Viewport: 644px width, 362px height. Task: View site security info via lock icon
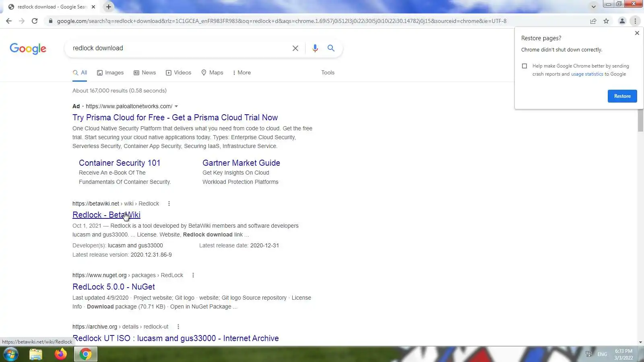click(50, 21)
